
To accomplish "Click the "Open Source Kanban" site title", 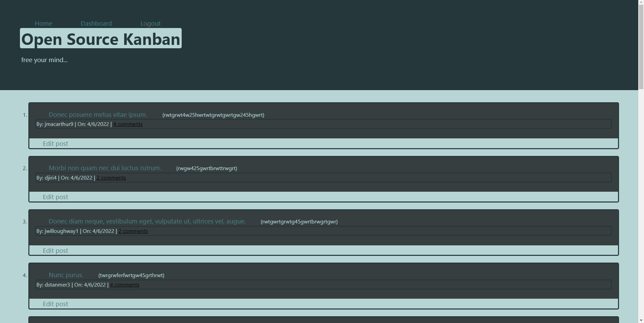I will point(100,39).
